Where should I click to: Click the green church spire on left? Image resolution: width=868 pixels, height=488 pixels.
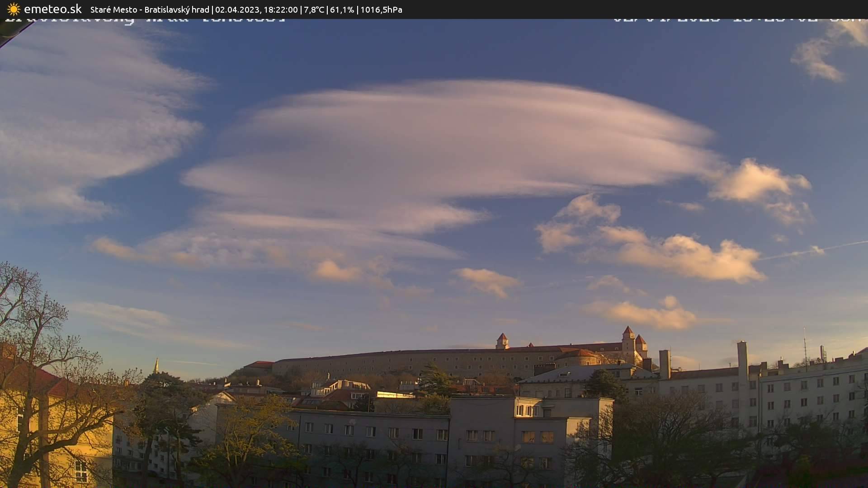pyautogui.click(x=156, y=366)
